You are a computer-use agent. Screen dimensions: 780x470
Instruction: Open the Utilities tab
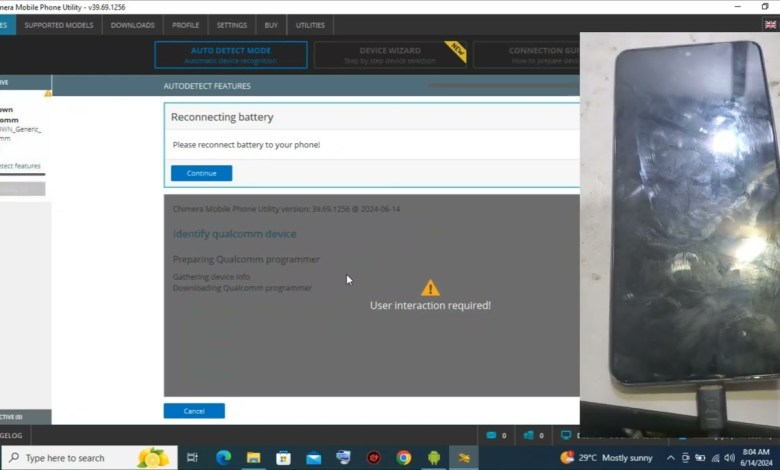pyautogui.click(x=311, y=25)
